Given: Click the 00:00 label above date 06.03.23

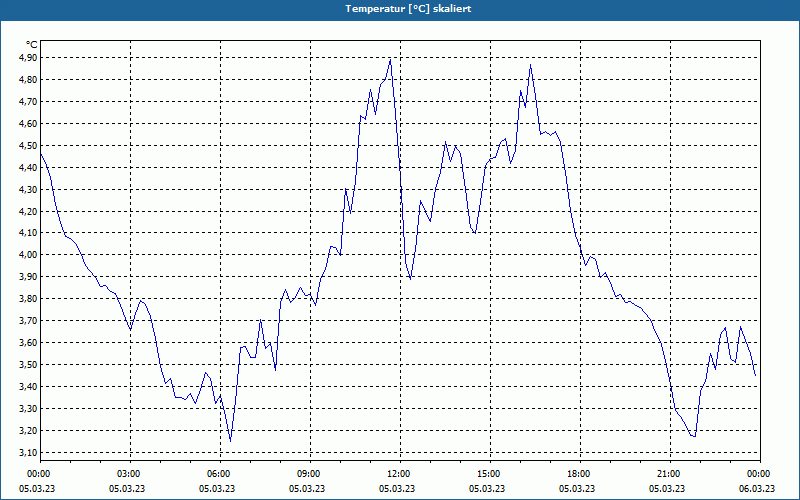Looking at the screenshot, I should click(x=758, y=474).
